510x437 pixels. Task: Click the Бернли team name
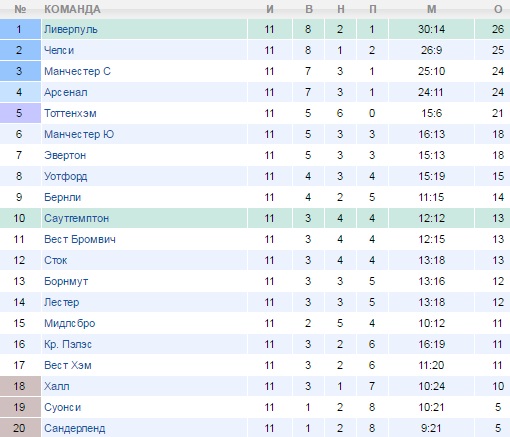click(x=62, y=197)
